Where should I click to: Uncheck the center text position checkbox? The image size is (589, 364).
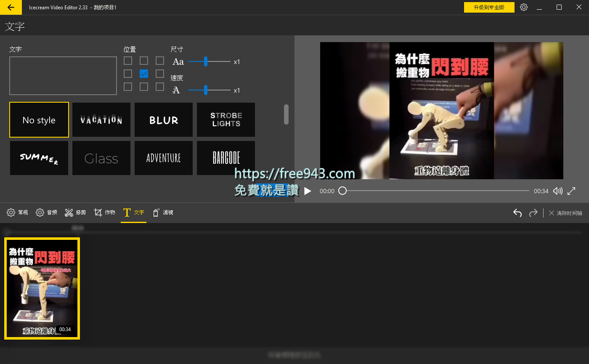coord(144,73)
